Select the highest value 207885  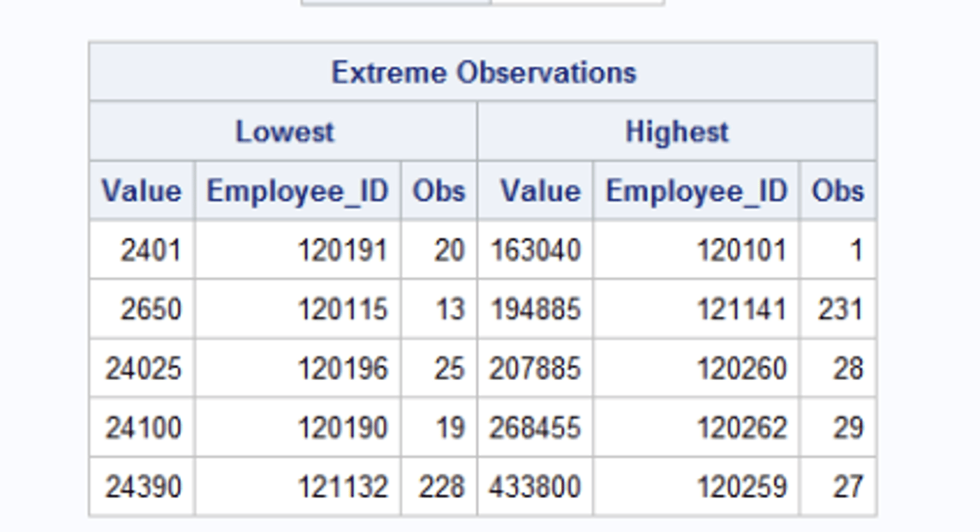(536, 369)
